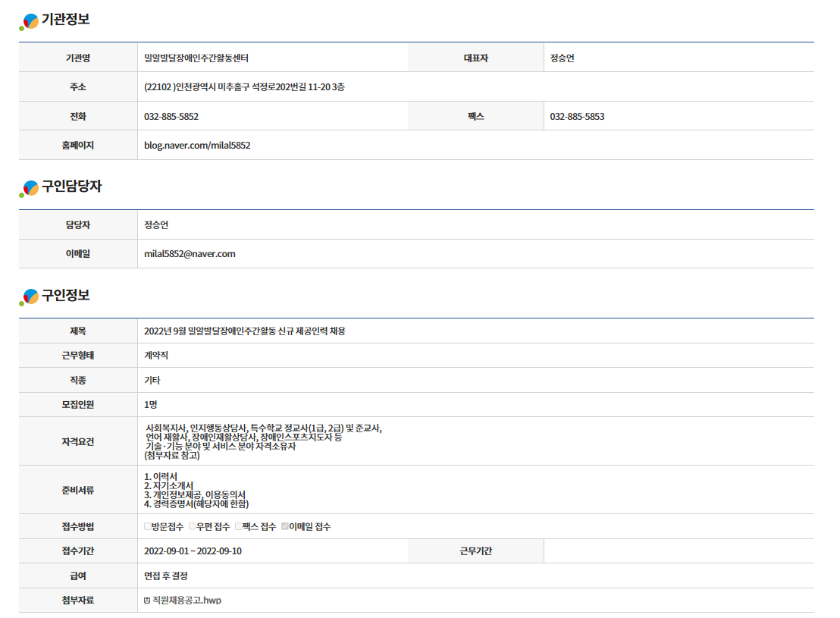Image resolution: width=840 pixels, height=618 pixels.
Task: Click the qualification note (첨부자료 참고)
Action: click(x=172, y=456)
